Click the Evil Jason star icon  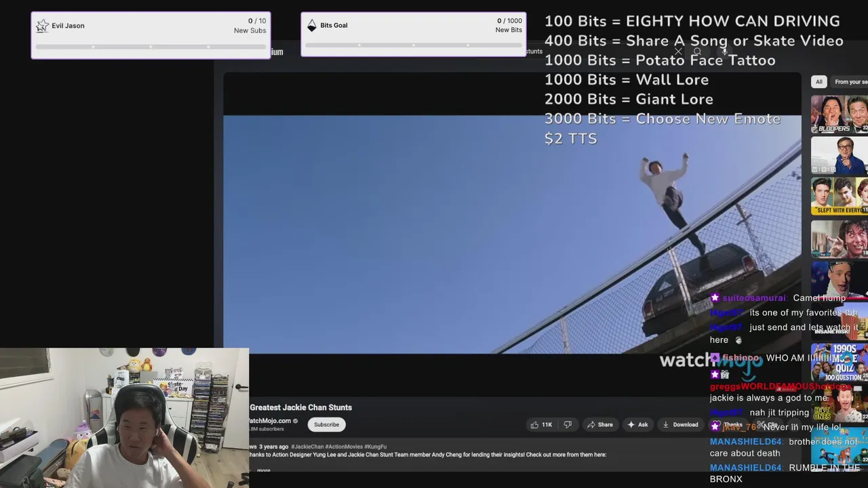(x=42, y=26)
